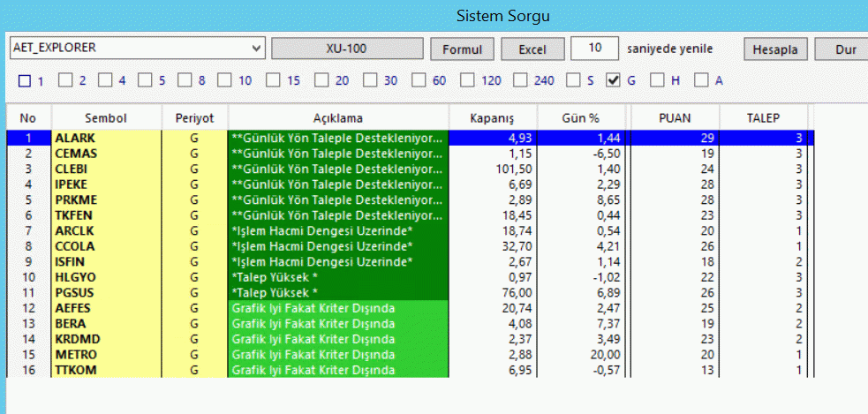868x414 pixels.
Task: Click the 101,50 closing price cell
Action: pos(493,169)
